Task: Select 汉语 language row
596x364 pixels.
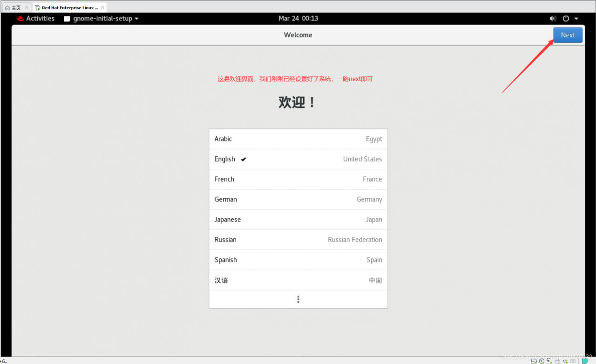Action: (x=298, y=280)
